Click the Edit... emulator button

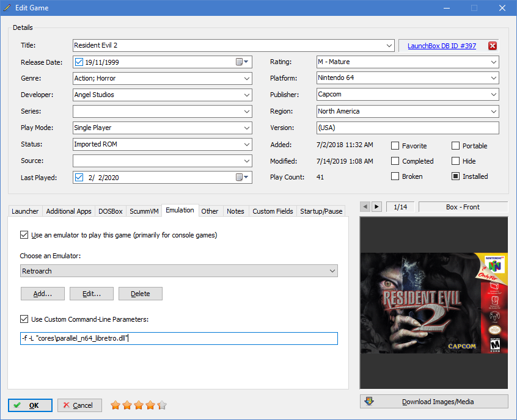(92, 294)
